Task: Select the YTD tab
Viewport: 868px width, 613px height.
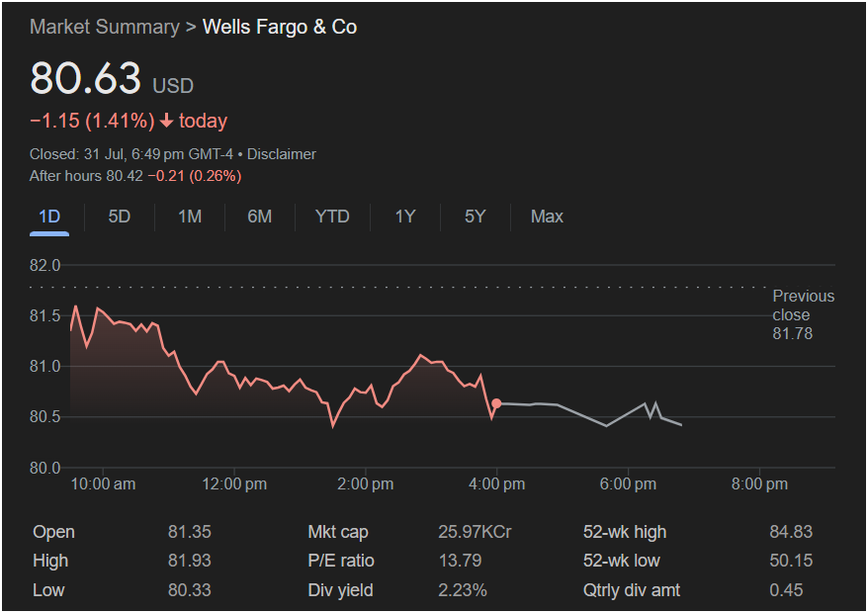Action: [332, 217]
